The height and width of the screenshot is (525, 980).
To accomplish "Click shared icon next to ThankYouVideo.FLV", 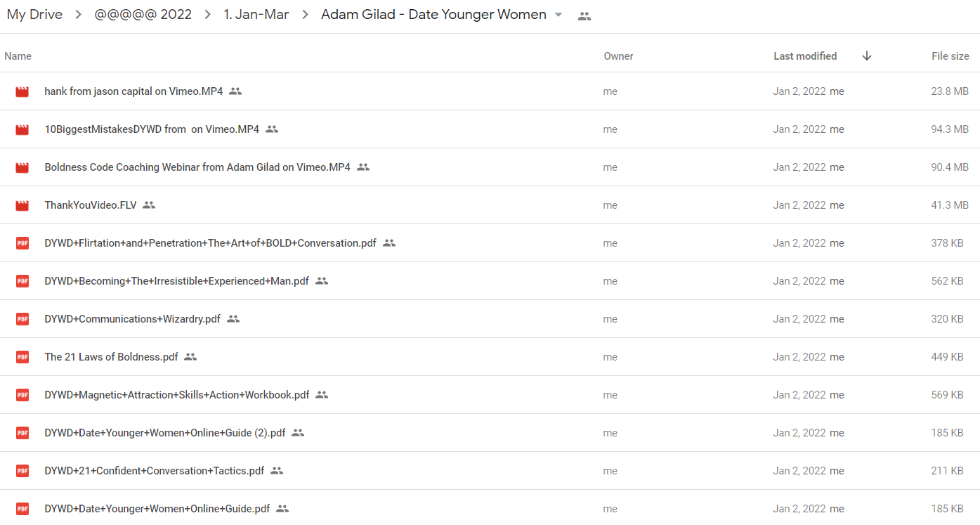I will point(149,205).
